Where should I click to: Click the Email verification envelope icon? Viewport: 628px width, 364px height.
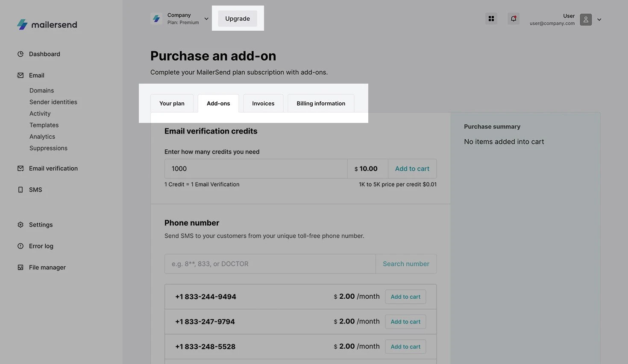tap(21, 169)
